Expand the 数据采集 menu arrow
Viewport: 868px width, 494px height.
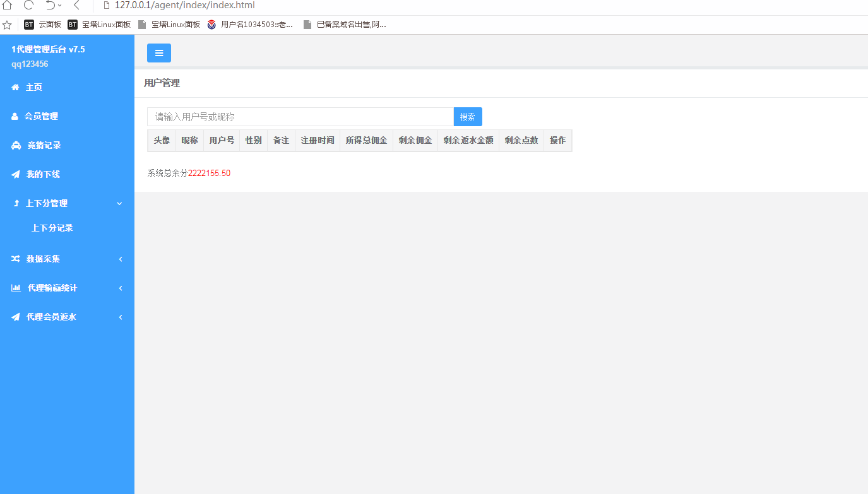[x=120, y=259]
